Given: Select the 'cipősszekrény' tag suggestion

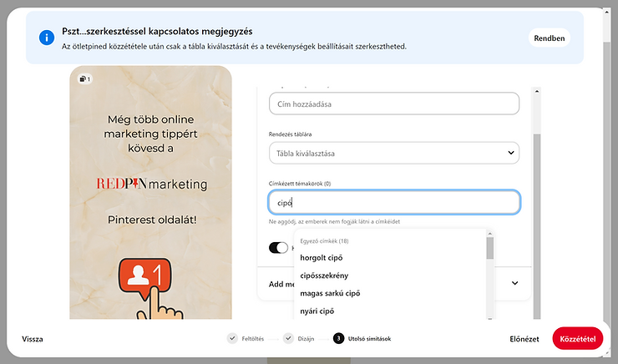Looking at the screenshot, I should [324, 276].
